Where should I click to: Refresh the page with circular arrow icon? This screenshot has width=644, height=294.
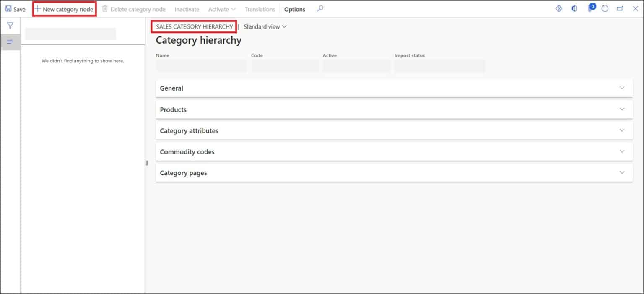(605, 9)
